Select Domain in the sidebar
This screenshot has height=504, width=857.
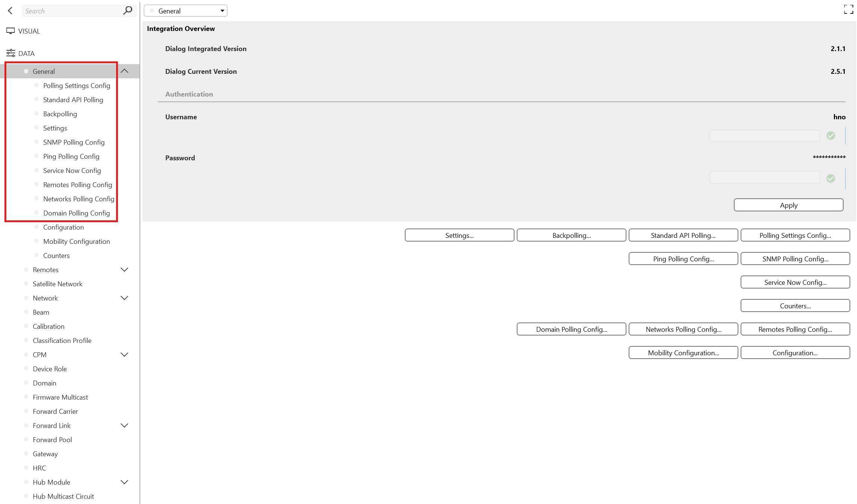[44, 383]
